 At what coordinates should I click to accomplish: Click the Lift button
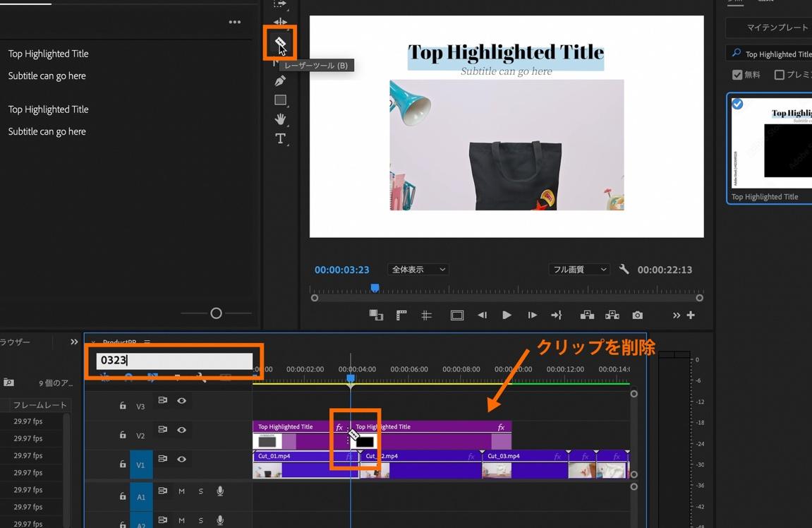pyautogui.click(x=587, y=315)
